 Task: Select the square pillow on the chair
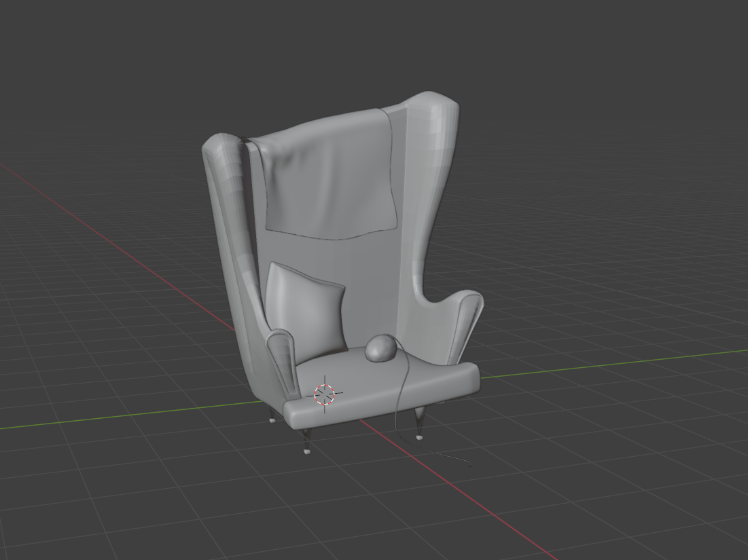(305, 312)
